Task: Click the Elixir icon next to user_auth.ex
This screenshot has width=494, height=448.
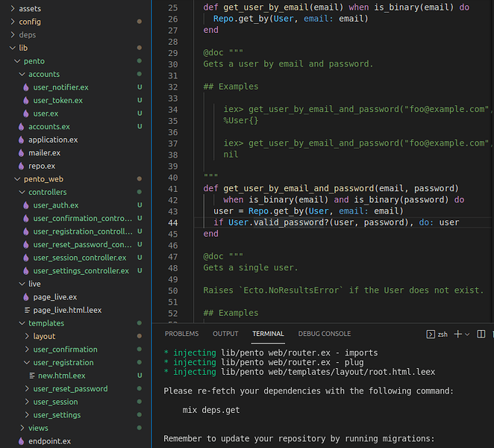Action: [x=26, y=205]
